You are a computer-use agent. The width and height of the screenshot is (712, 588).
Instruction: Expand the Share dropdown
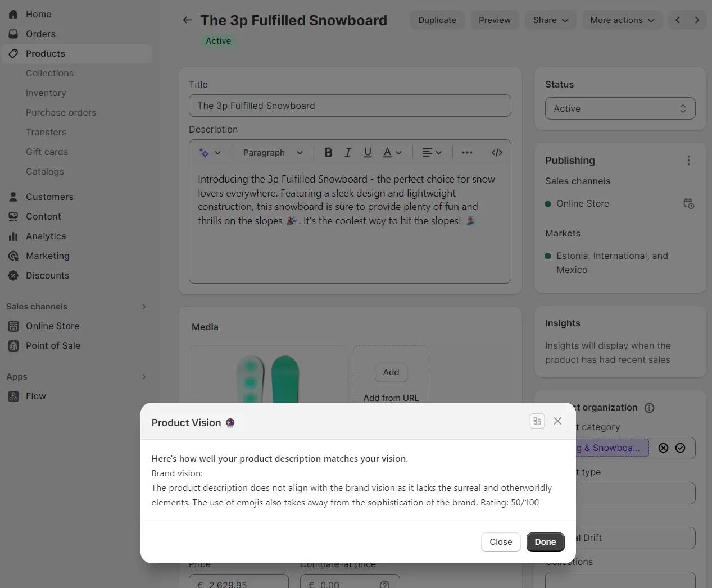pyautogui.click(x=550, y=20)
